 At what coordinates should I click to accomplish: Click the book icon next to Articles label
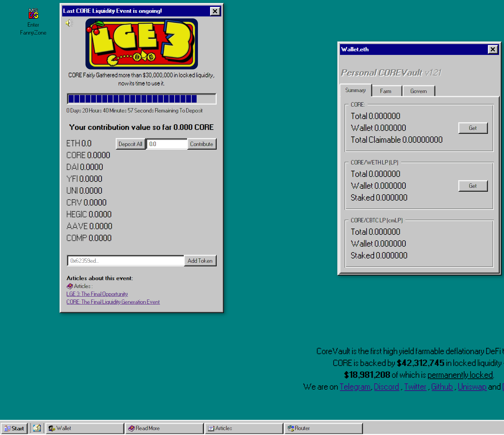[x=70, y=286]
